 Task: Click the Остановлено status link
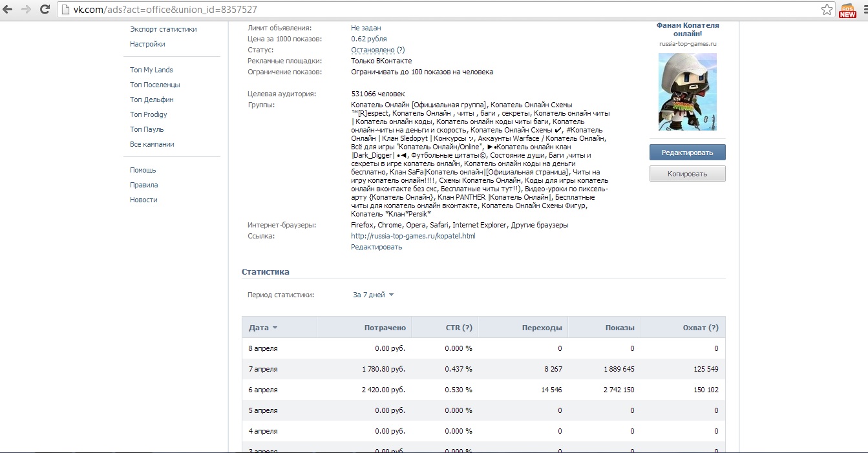click(373, 50)
